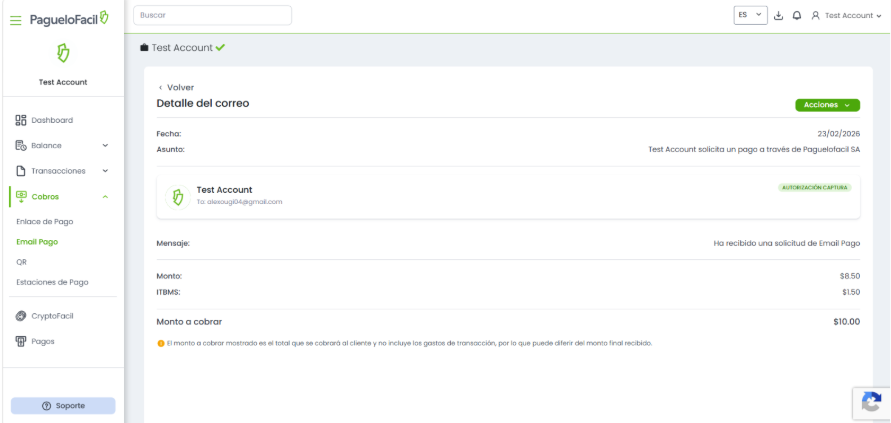Expand the Transacciones menu
This screenshot has width=891, height=423.
[x=62, y=171]
